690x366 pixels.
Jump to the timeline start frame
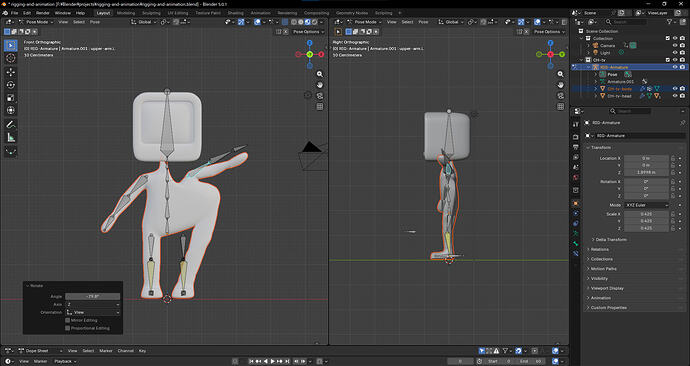point(251,361)
